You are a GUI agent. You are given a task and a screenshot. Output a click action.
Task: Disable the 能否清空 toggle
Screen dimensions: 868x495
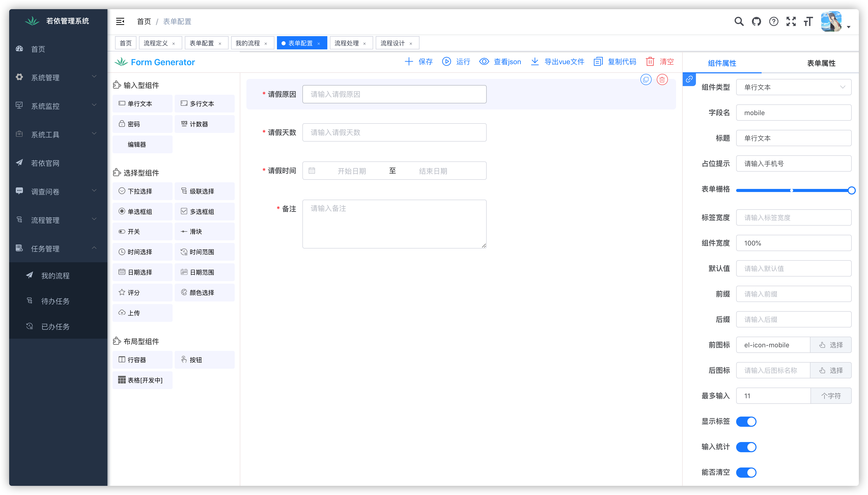pyautogui.click(x=746, y=472)
